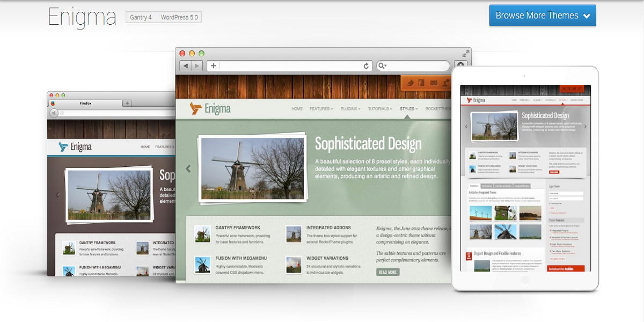This screenshot has width=644, height=322.
Task: Click HOME in the center window navigation
Action: click(x=297, y=109)
